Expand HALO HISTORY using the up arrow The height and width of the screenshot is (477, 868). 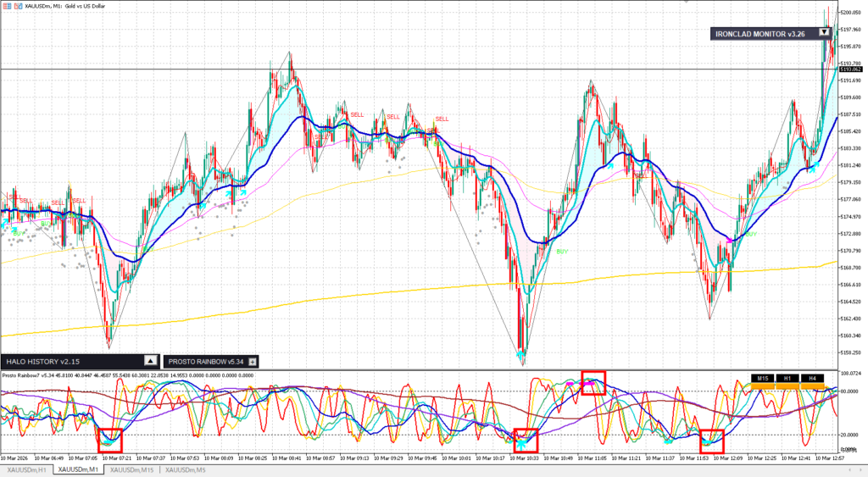click(150, 360)
